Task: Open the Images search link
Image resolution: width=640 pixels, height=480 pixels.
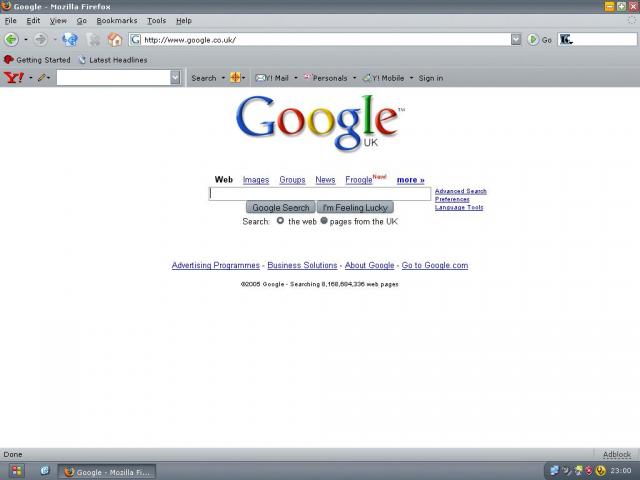Action: tap(256, 180)
